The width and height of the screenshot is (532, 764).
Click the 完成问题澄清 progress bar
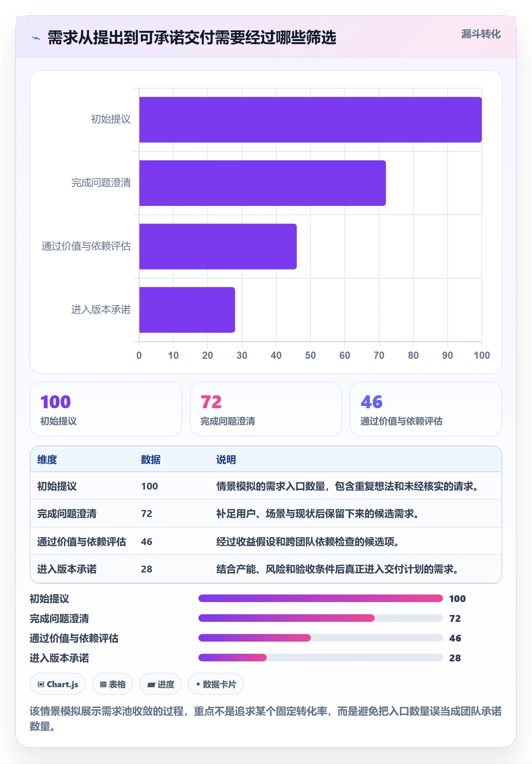(321, 618)
